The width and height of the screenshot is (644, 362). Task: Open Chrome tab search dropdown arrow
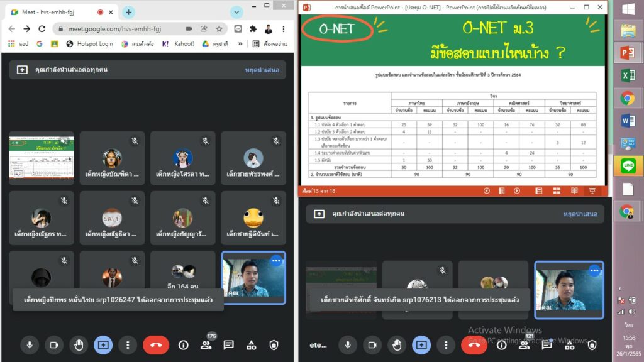236,12
